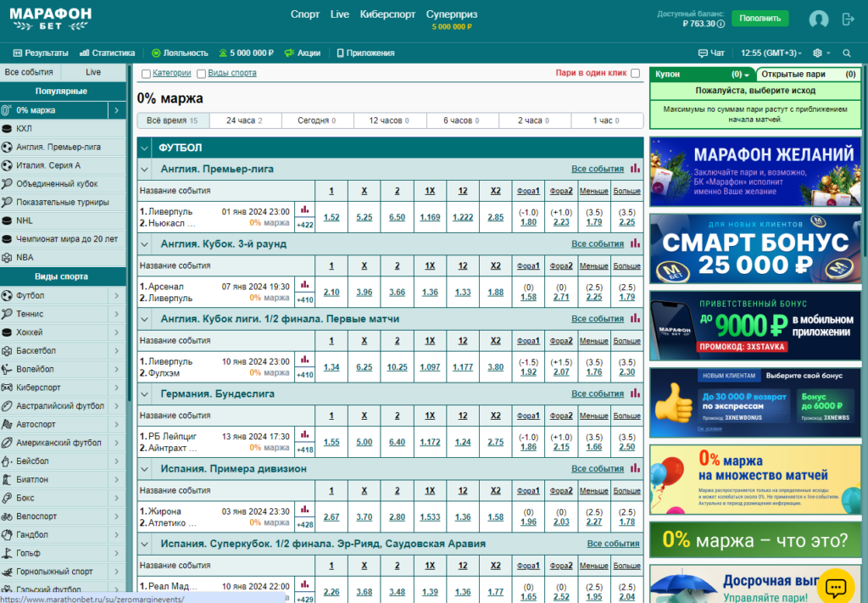Screen dimensions: 868x603
Task: Open Киберспорт in the top navigation
Action: click(x=387, y=14)
